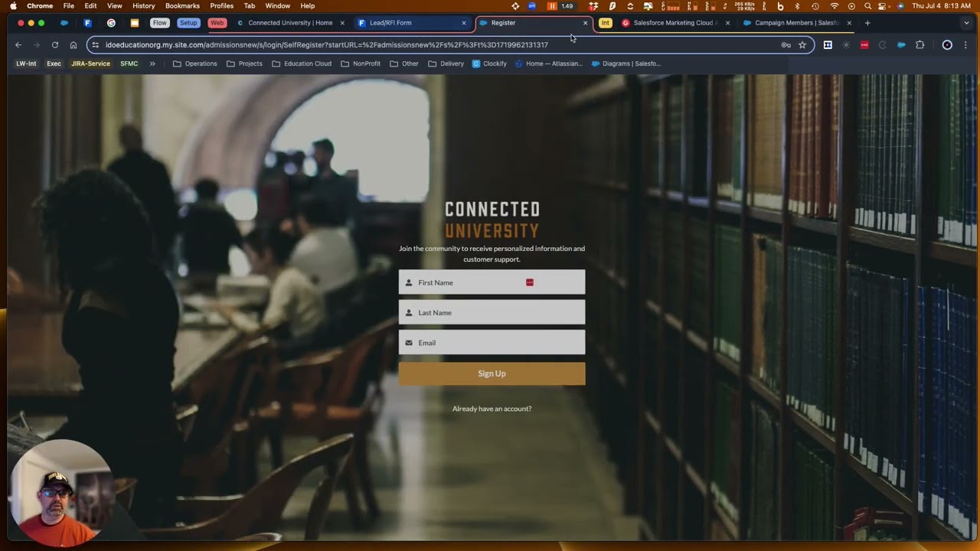
Task: Close the Lead/RFI Form tab
Action: click(463, 23)
